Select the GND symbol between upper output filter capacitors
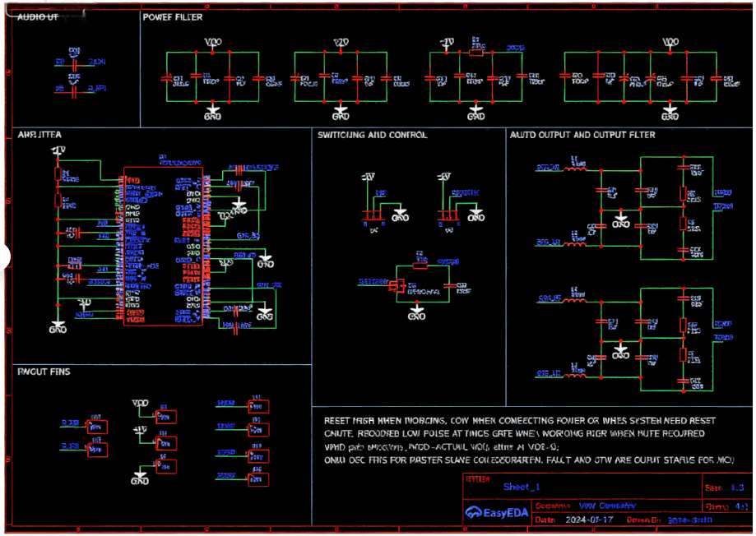Viewport: 756px width, 536px height. [x=622, y=221]
